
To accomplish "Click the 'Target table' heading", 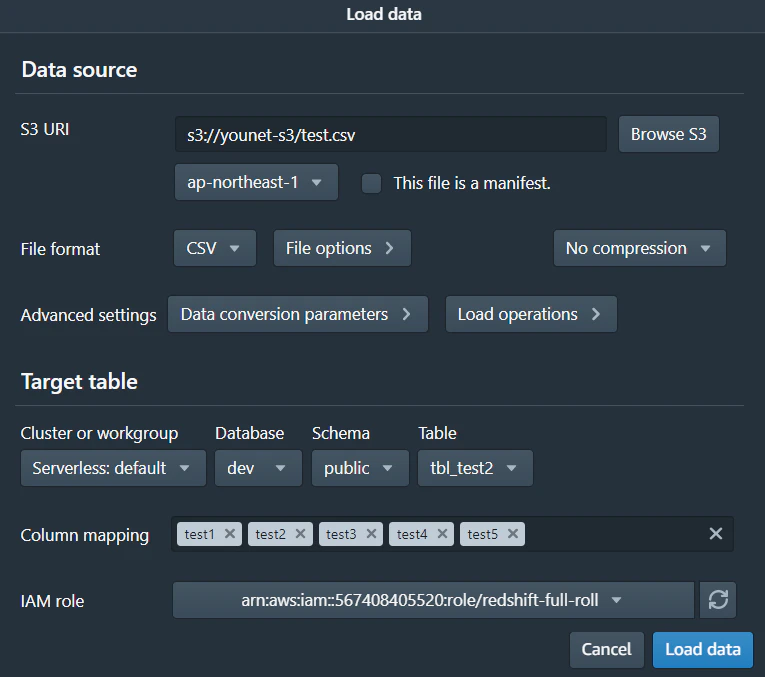I will (x=79, y=382).
